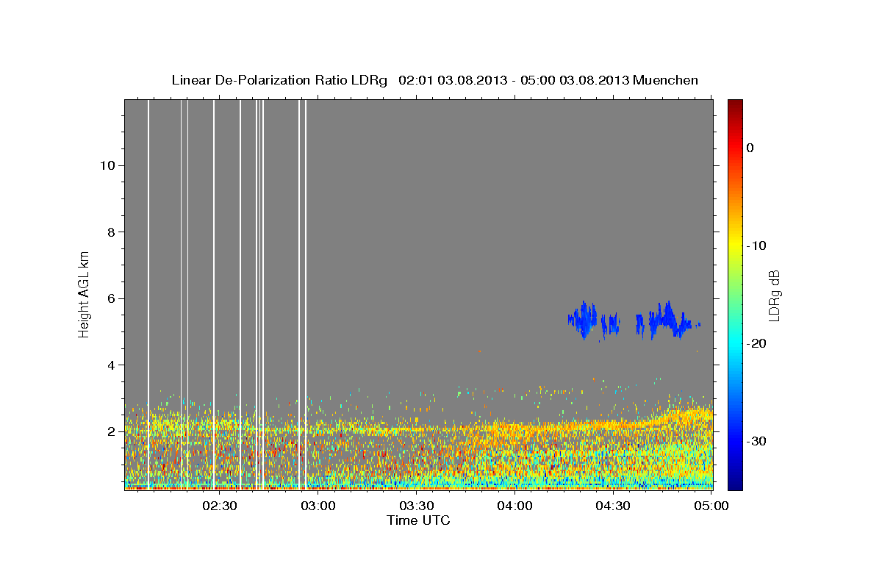Click the 04:00 time tick label

[x=514, y=506]
